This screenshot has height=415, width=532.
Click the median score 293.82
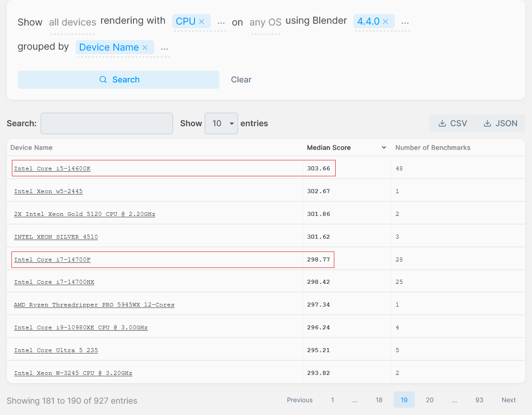(x=318, y=373)
